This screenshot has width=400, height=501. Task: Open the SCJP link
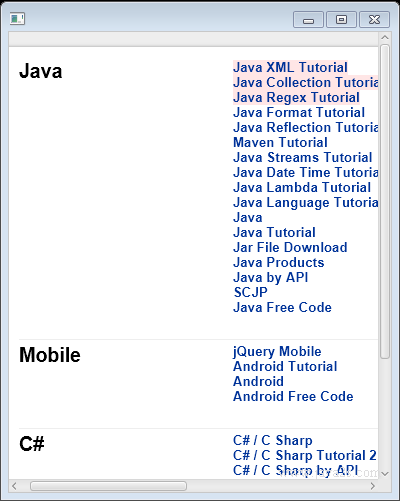(251, 292)
